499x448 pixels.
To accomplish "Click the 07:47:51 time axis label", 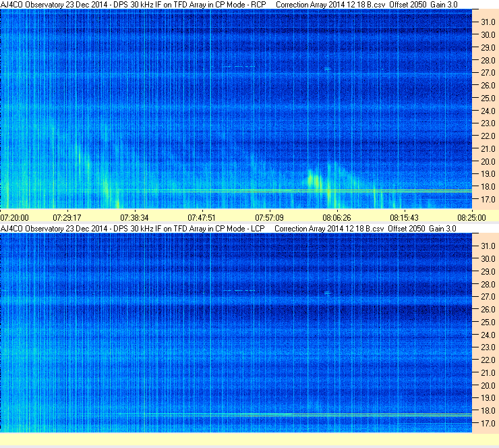I will [202, 218].
